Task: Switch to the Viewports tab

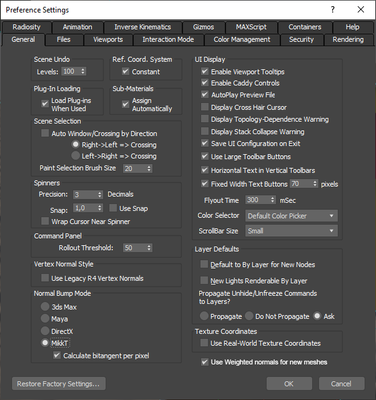Action: point(108,40)
